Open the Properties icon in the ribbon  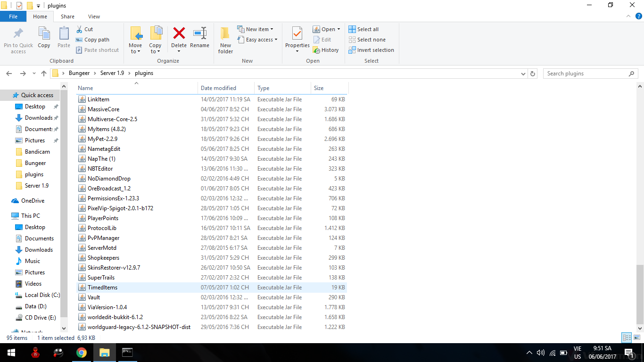[x=297, y=34]
